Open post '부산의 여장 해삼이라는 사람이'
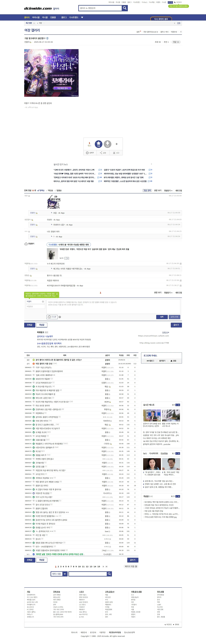 pyautogui.click(x=52, y=402)
